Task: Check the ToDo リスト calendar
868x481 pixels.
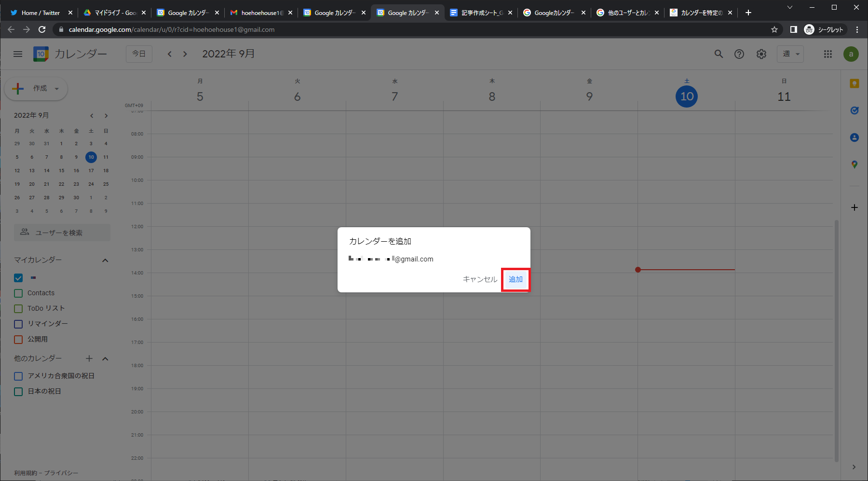Action: tap(18, 309)
